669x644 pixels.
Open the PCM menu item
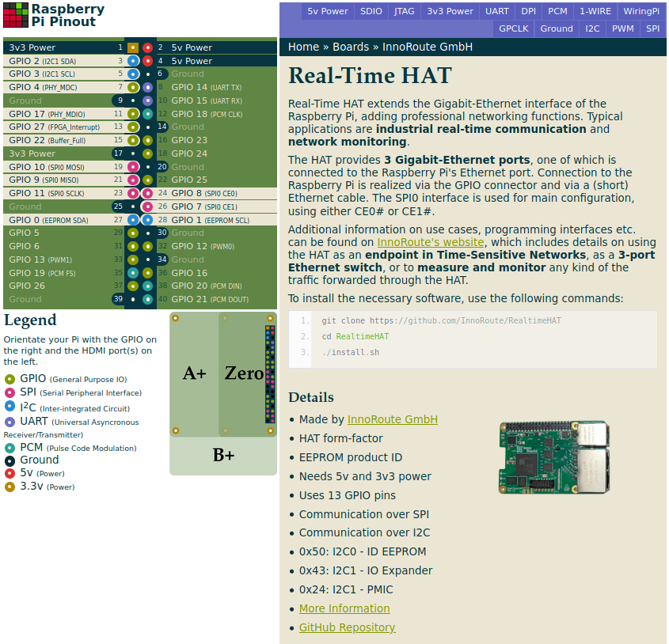coord(557,11)
